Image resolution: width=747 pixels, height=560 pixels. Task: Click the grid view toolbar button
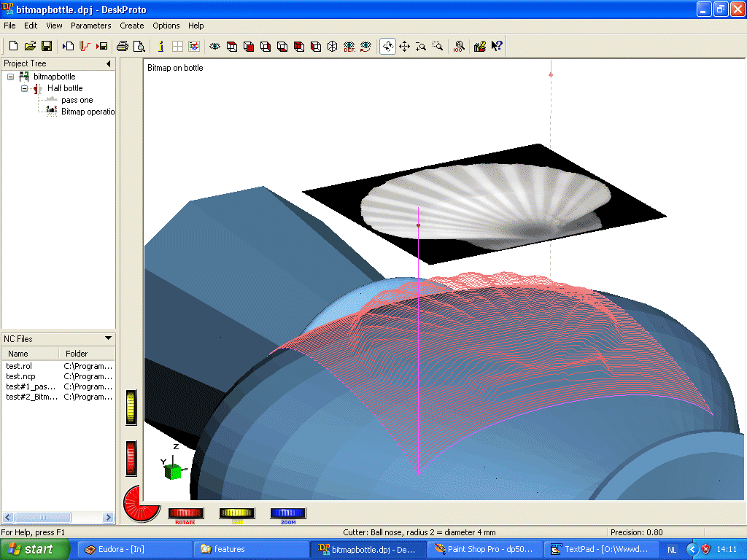[177, 46]
